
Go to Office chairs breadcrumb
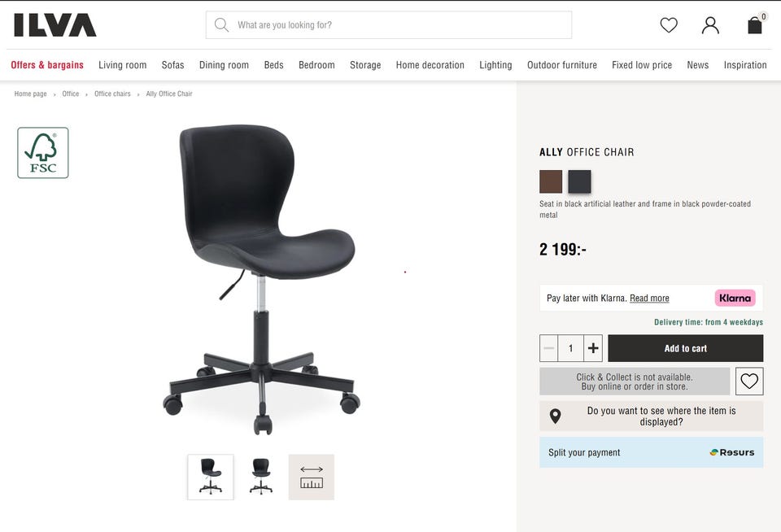(x=112, y=94)
